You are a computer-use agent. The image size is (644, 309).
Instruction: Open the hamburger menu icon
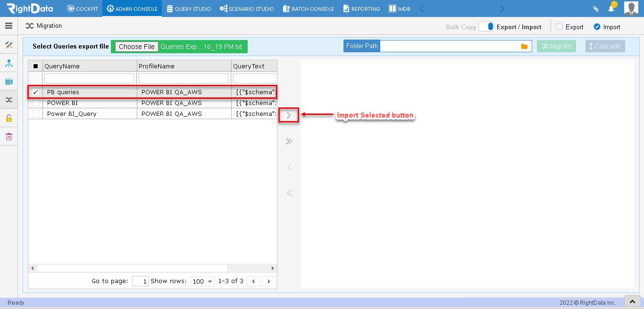pos(8,26)
